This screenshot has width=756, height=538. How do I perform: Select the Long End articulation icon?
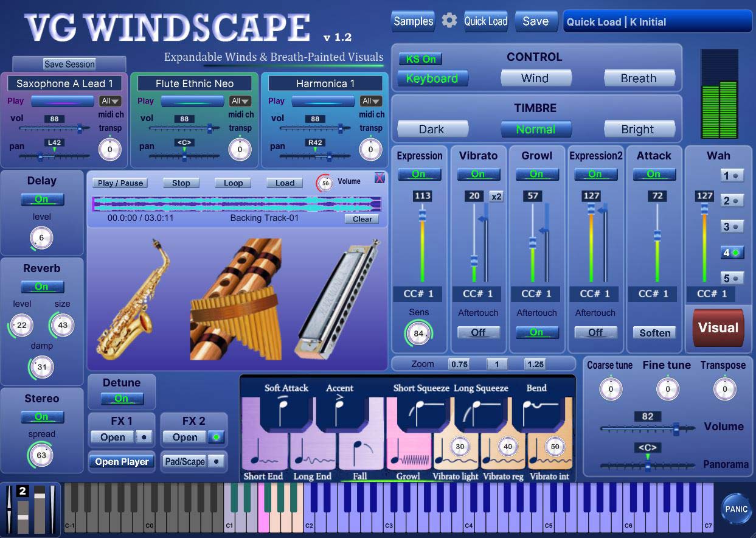pos(313,453)
